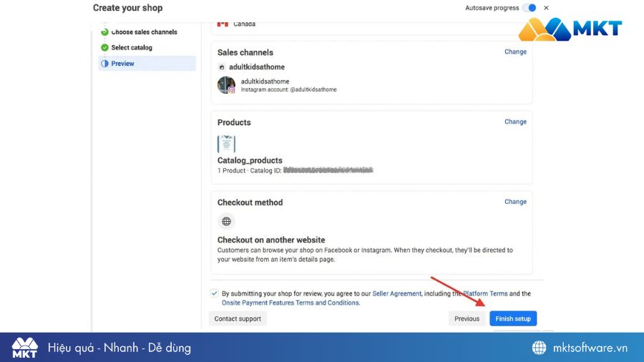Uncheck the Seller Agreement consent checkbox
Image resolution: width=644 pixels, height=362 pixels.
tap(214, 293)
